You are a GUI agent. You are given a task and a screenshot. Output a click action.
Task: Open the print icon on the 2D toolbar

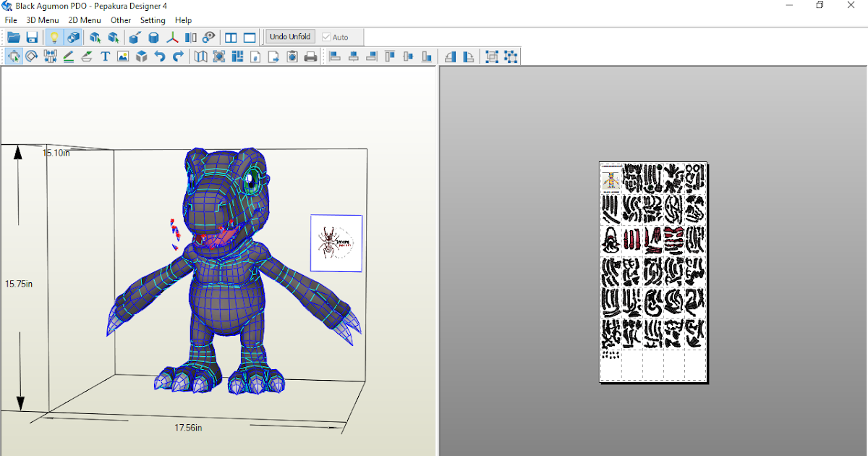310,56
